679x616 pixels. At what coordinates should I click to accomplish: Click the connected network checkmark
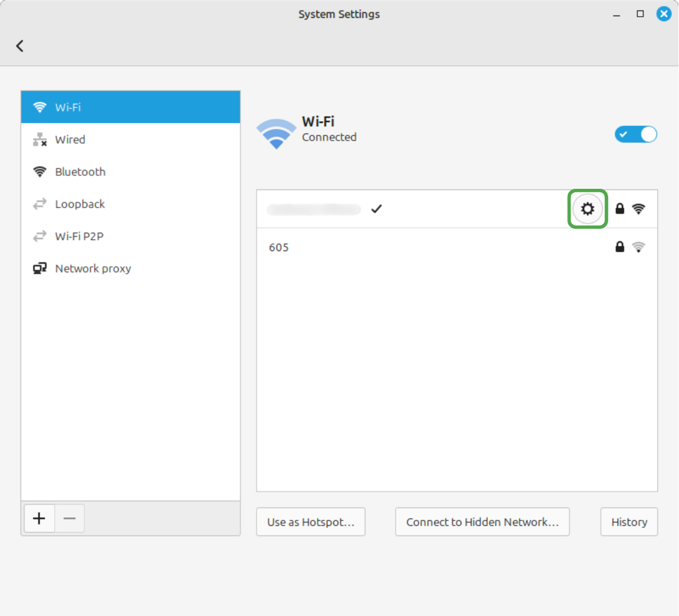(x=377, y=209)
